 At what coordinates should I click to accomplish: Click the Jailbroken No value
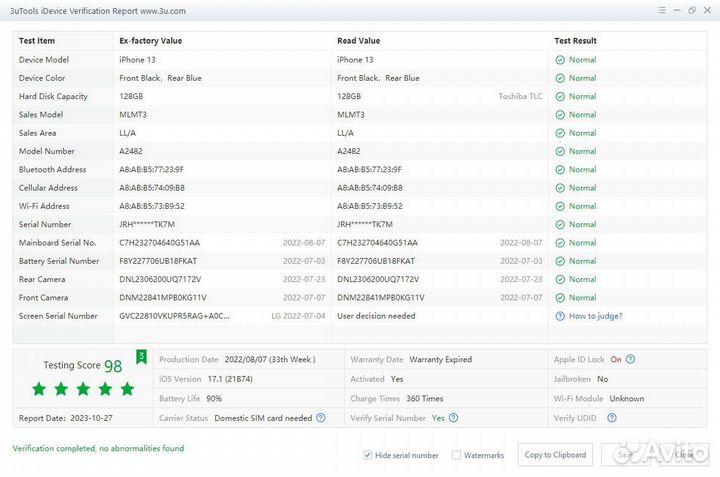coord(602,379)
